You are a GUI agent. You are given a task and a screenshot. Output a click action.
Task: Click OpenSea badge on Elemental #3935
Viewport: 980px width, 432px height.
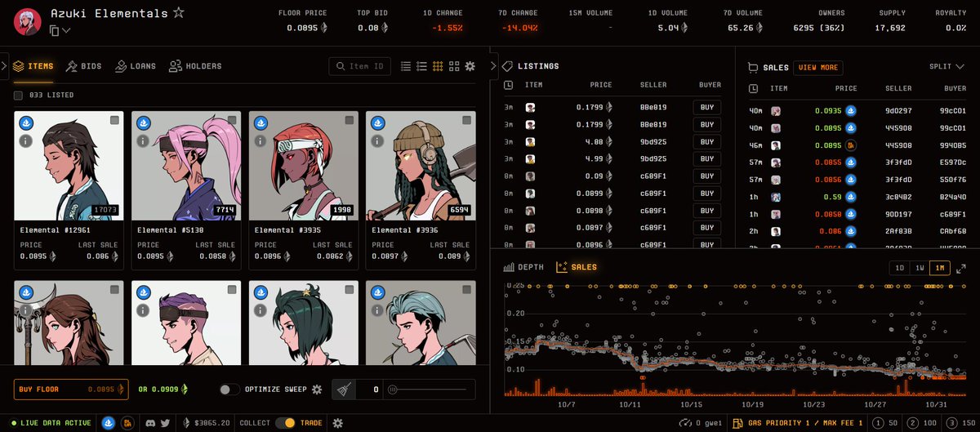(x=261, y=123)
